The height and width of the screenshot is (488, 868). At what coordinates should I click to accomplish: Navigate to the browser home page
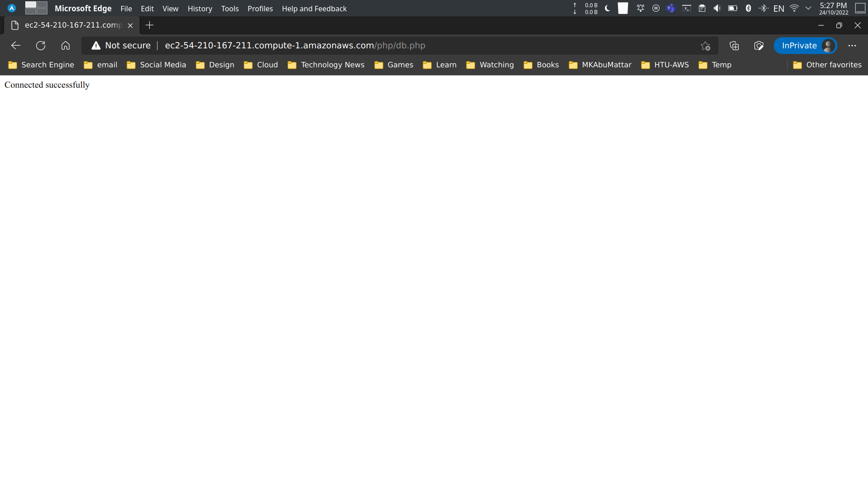(66, 46)
